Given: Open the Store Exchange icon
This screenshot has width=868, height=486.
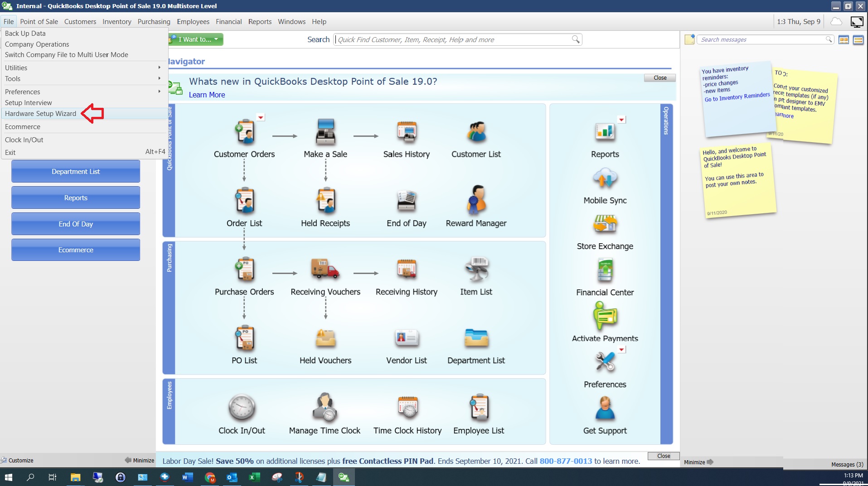Looking at the screenshot, I should 605,224.
